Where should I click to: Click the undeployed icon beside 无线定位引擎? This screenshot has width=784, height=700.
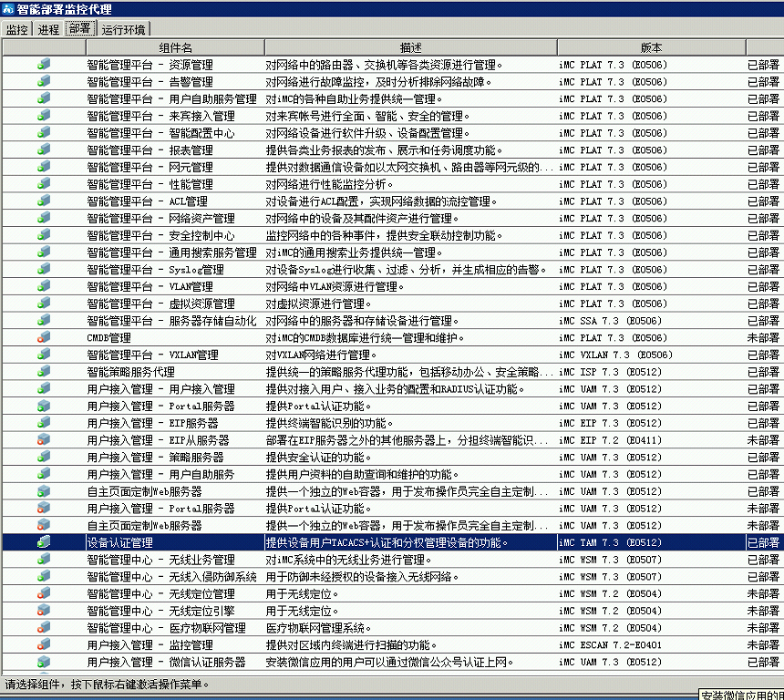coord(44,610)
